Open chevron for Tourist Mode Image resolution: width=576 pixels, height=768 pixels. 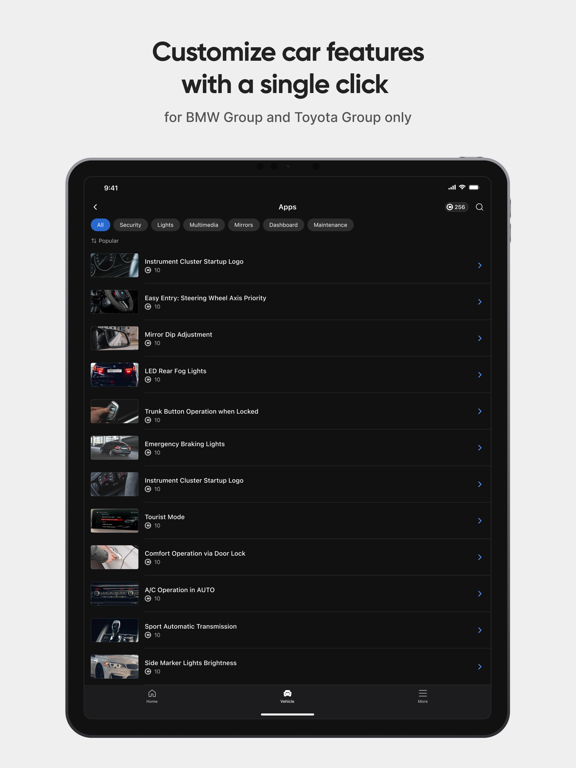point(480,521)
